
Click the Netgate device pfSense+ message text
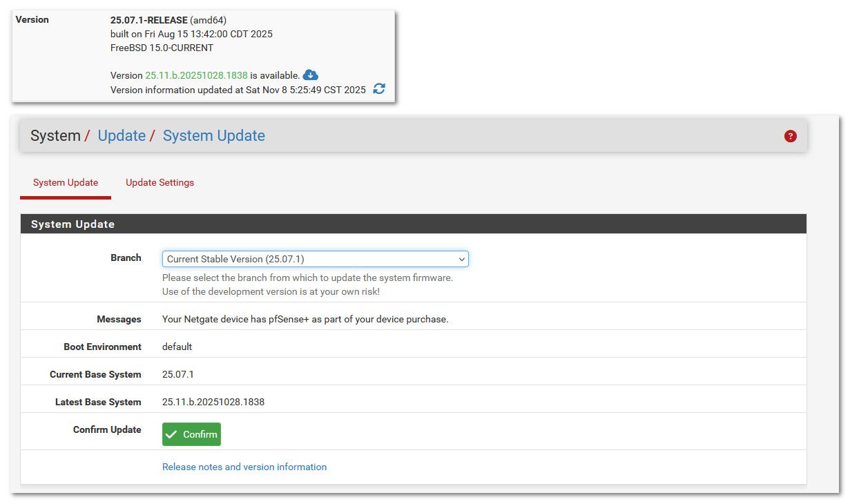click(305, 319)
